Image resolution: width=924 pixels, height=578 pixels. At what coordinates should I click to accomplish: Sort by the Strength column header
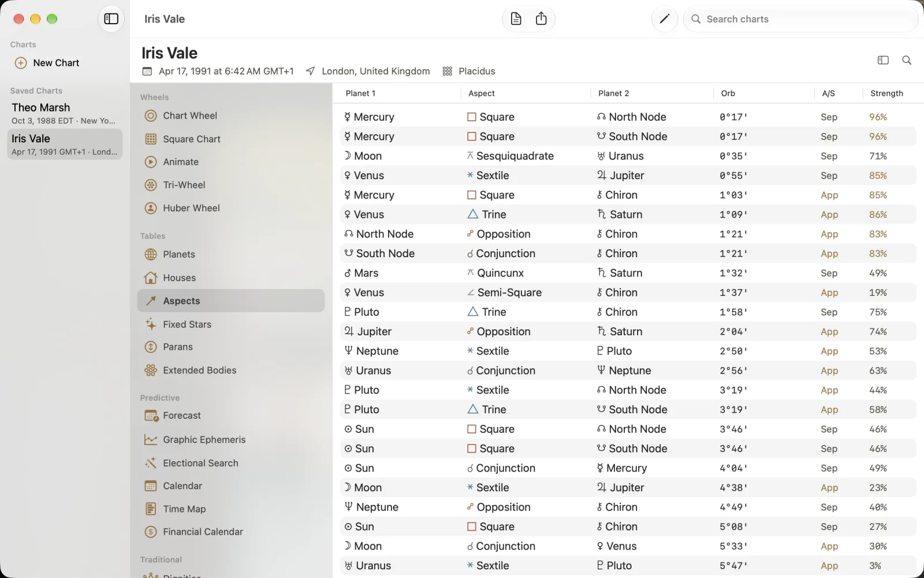click(x=886, y=93)
